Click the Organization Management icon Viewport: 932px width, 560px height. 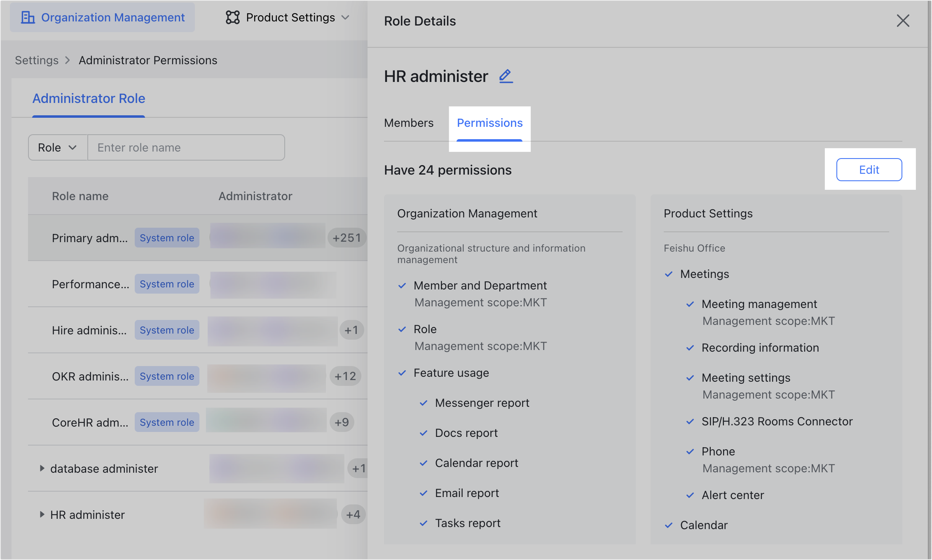point(28,17)
